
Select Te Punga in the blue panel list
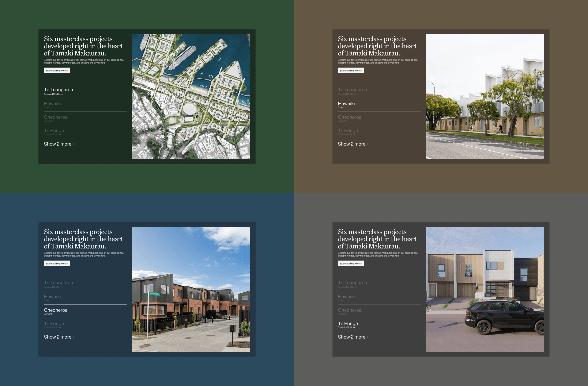pyautogui.click(x=54, y=324)
